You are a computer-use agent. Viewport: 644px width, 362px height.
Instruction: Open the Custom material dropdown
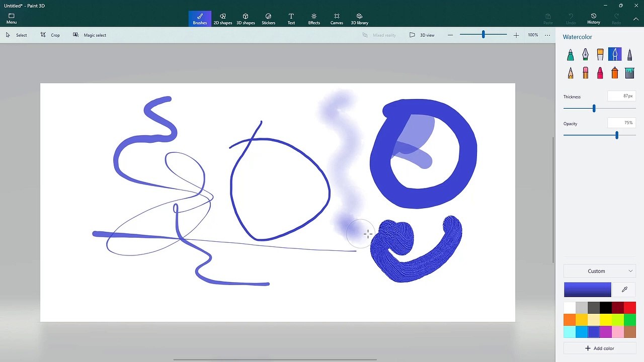(600, 271)
